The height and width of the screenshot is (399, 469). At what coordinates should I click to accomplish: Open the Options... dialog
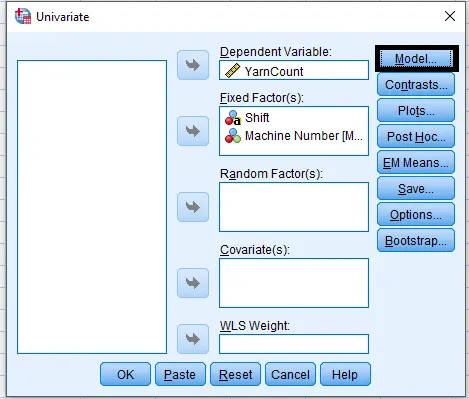(416, 214)
